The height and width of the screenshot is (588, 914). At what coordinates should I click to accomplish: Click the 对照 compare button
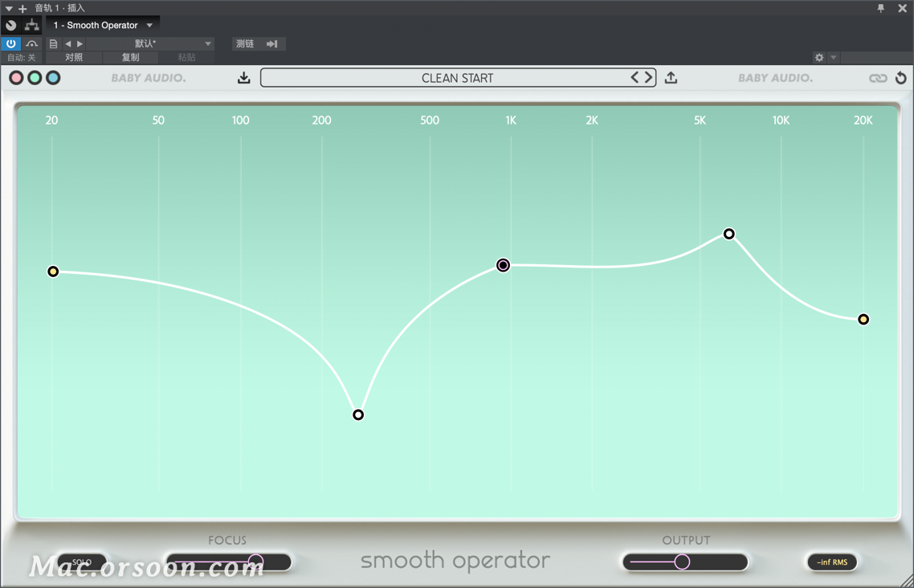74,57
